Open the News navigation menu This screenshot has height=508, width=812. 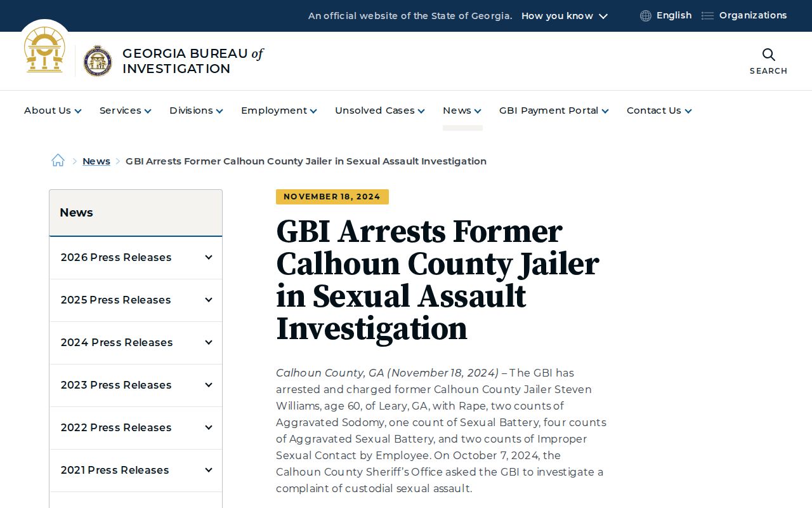462,110
